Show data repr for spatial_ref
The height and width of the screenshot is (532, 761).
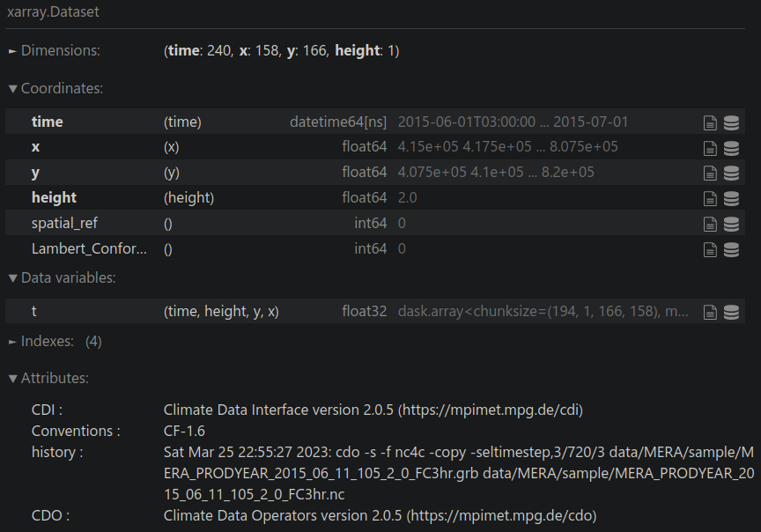click(731, 225)
